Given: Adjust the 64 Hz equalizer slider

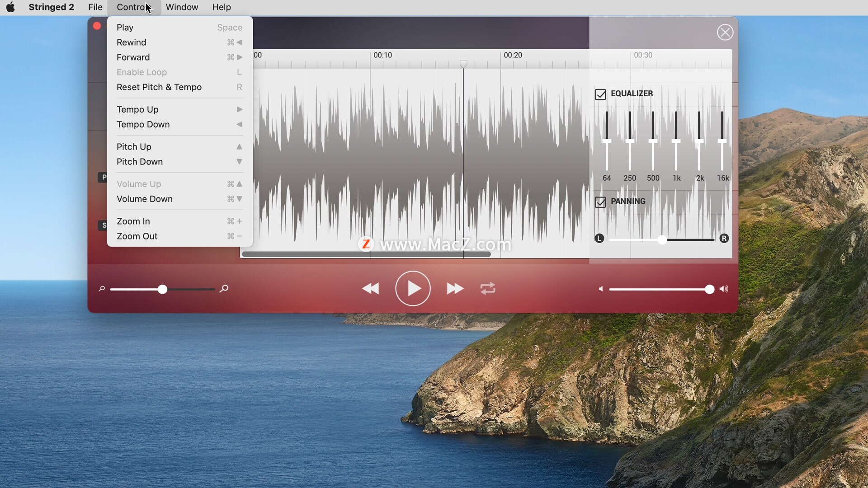Looking at the screenshot, I should (607, 141).
